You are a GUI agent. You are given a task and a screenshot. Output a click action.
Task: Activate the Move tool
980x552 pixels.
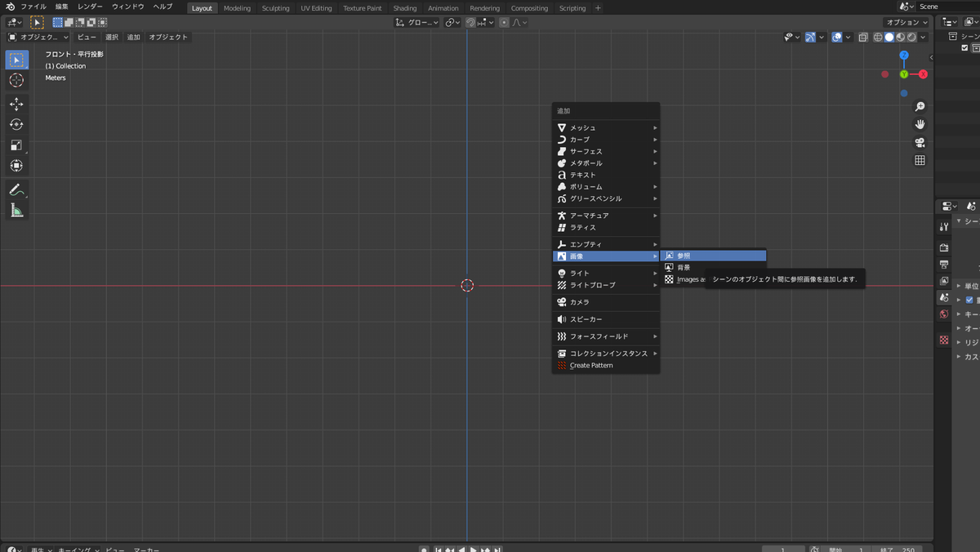[x=16, y=104]
